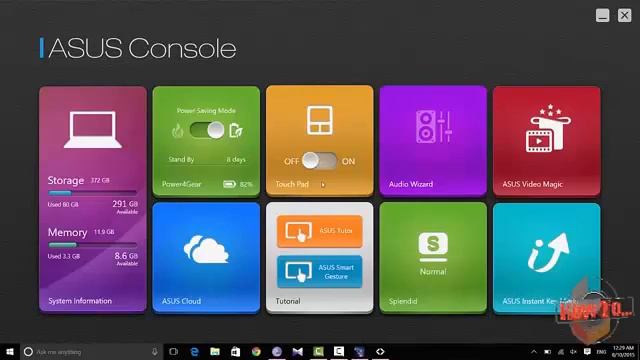This screenshot has width=640, height=360.
Task: Click the ASUS Video Magic label
Action: tap(533, 184)
